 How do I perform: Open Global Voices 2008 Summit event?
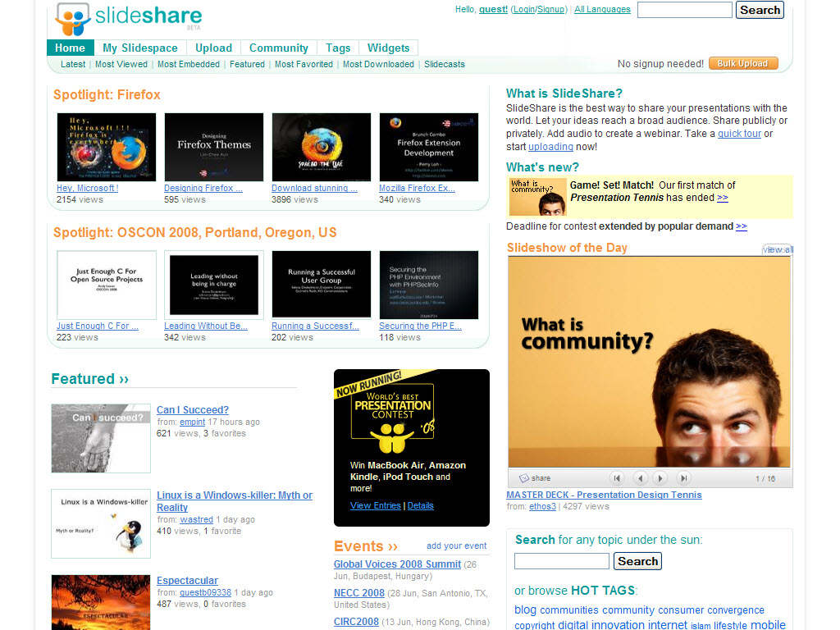click(x=397, y=564)
